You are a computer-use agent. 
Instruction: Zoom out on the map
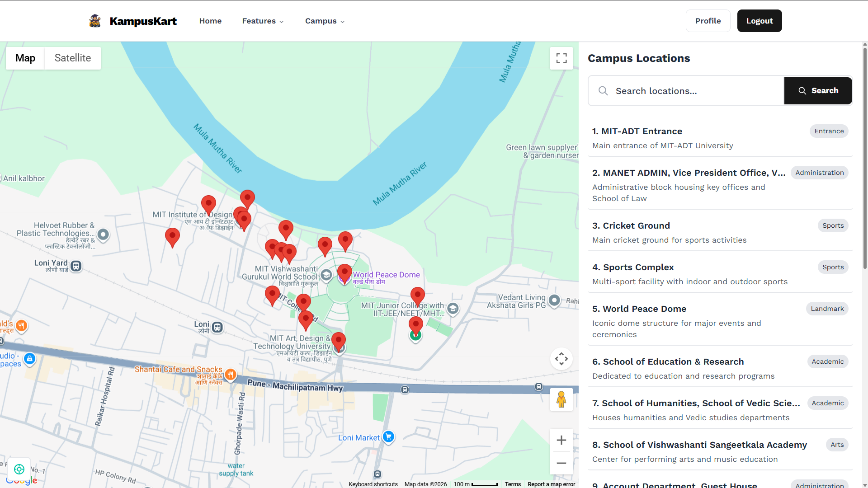point(561,463)
